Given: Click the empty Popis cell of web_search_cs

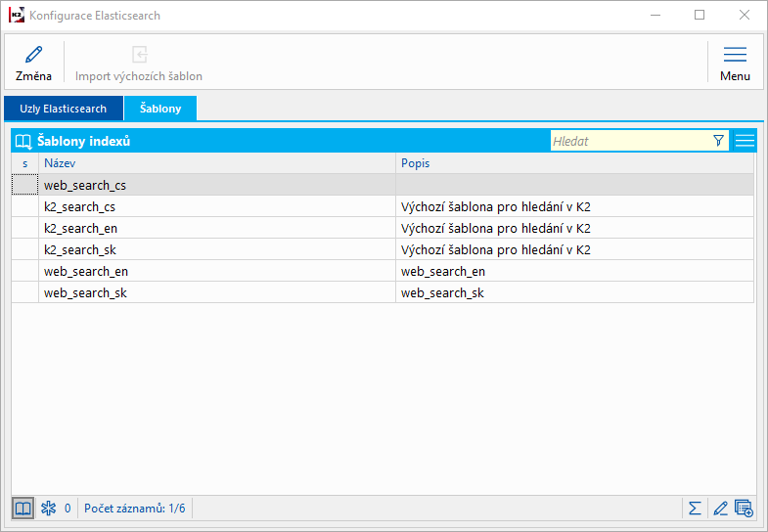Looking at the screenshot, I should click(574, 185).
